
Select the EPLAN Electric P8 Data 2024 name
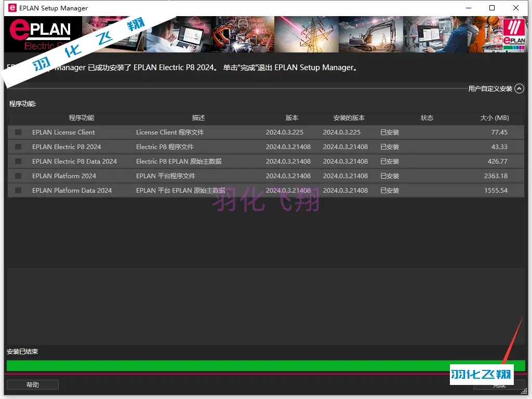74,162
